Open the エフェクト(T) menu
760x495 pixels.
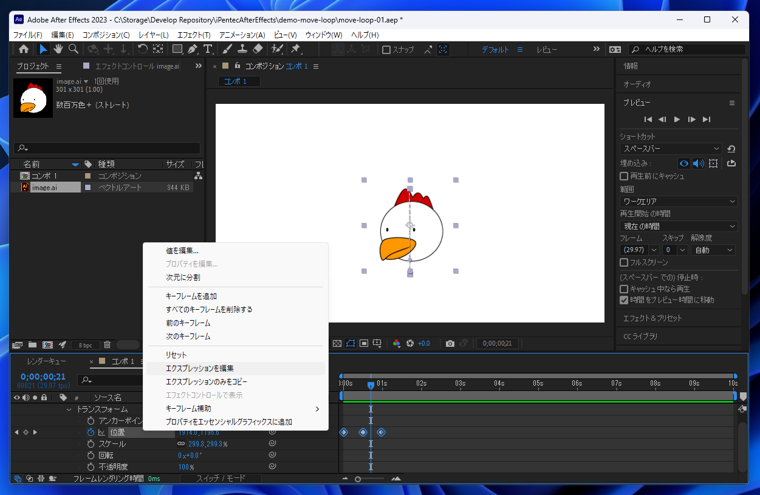tap(193, 35)
